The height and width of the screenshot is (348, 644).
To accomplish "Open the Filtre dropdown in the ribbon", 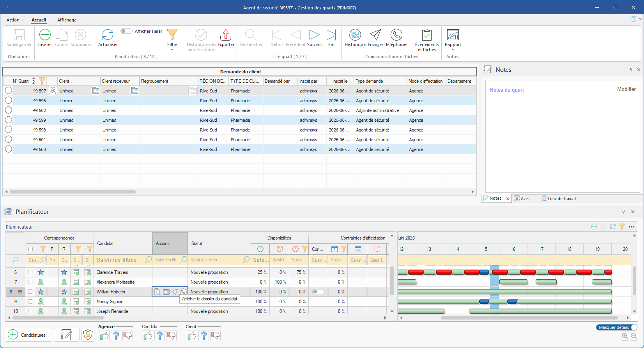I will pyautogui.click(x=172, y=40).
